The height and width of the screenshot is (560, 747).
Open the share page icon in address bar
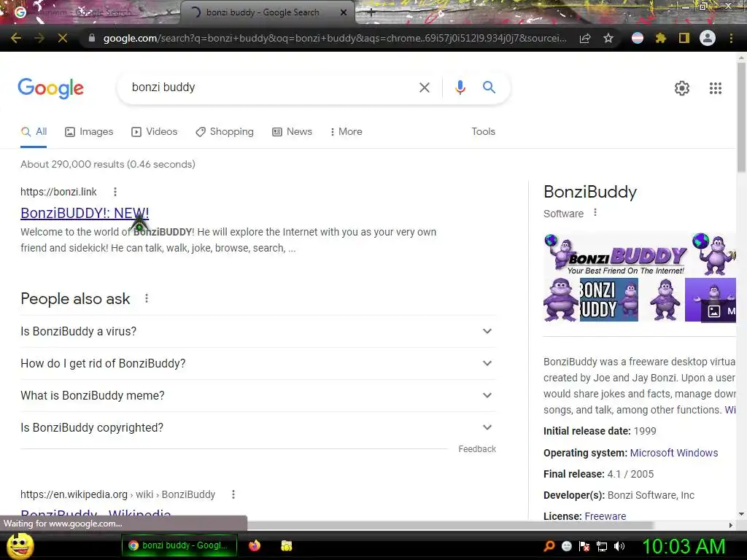(x=585, y=38)
